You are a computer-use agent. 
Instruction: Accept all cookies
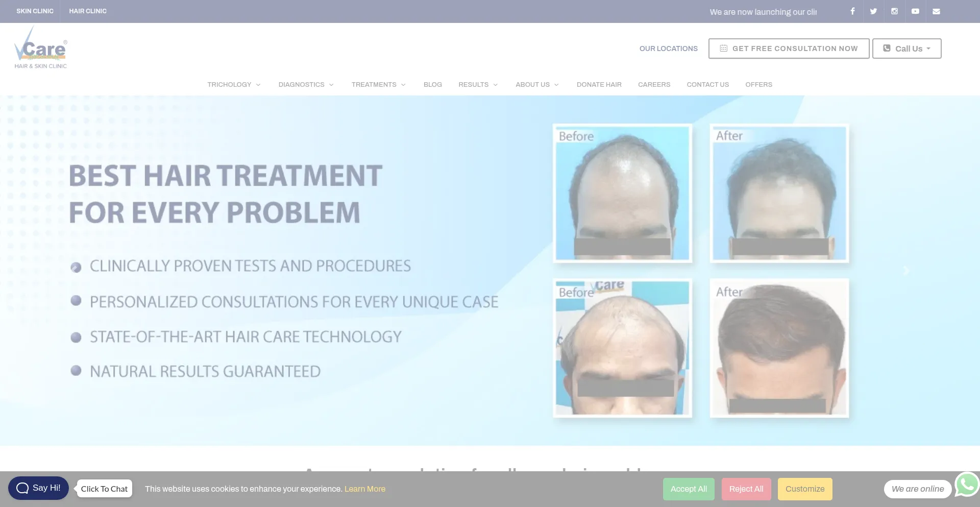point(689,489)
